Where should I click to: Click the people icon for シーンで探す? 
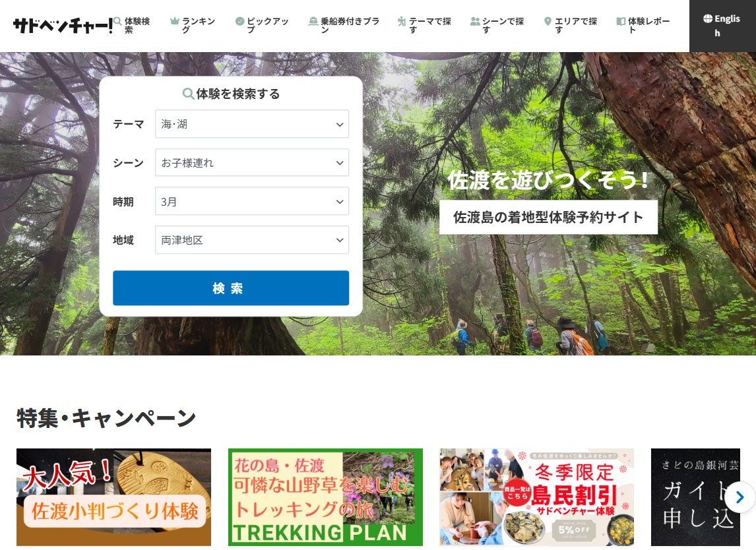(x=475, y=21)
